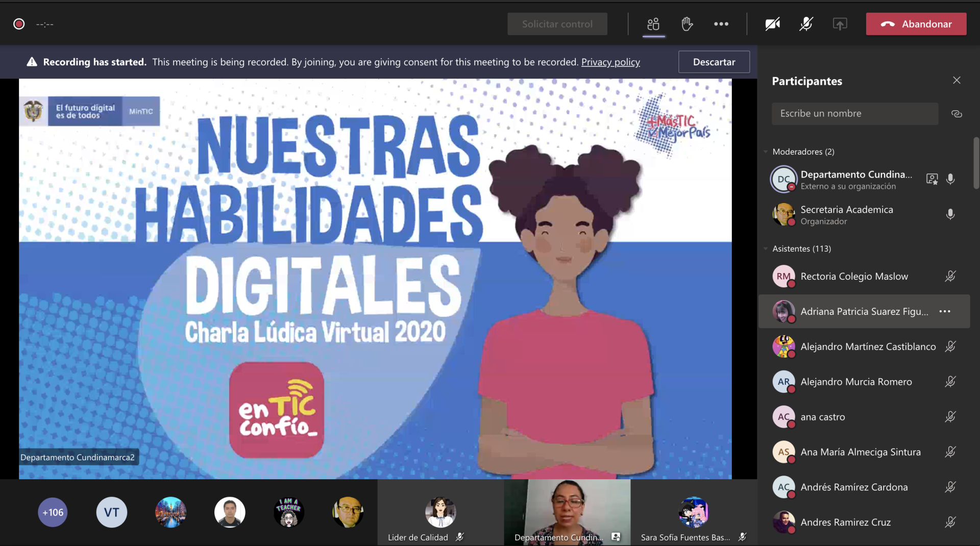Select the Departamento Cundin... webcam tile
Screen dimensions: 980x546
click(567, 512)
